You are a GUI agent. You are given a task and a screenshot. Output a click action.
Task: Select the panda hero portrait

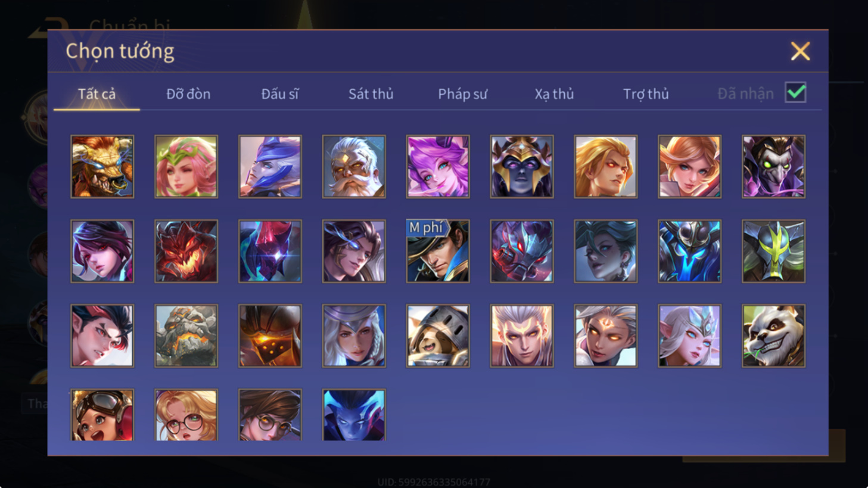click(773, 335)
